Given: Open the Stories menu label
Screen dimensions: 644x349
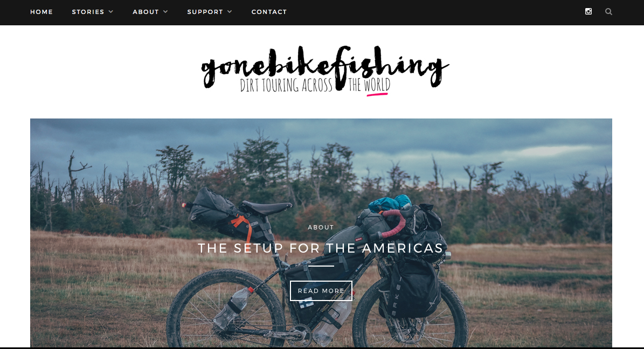Looking at the screenshot, I should click(x=88, y=12).
